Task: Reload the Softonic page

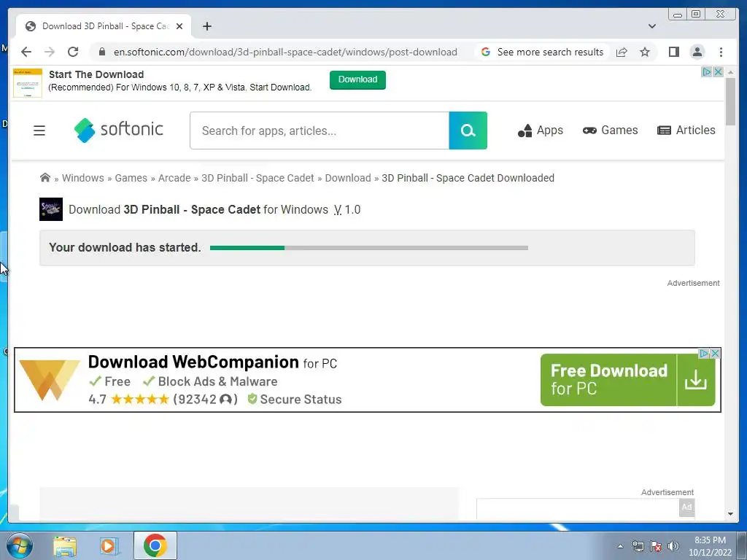Action: click(73, 52)
